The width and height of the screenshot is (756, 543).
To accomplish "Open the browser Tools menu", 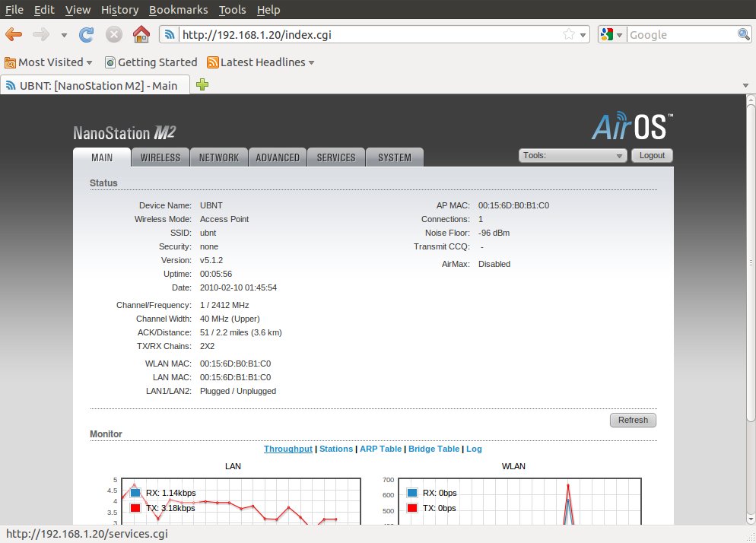I will pyautogui.click(x=233, y=10).
